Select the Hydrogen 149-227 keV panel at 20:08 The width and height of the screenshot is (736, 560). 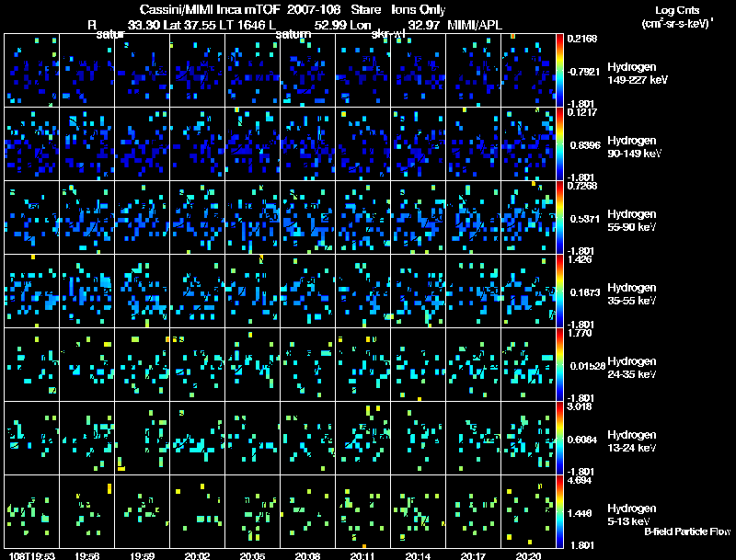308,71
